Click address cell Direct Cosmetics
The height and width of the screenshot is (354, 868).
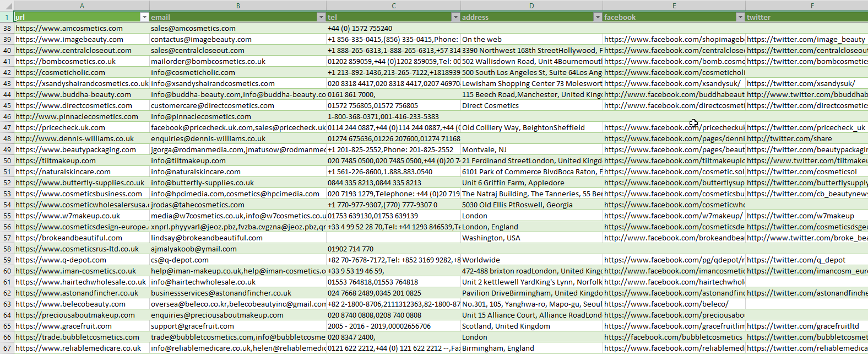531,105
